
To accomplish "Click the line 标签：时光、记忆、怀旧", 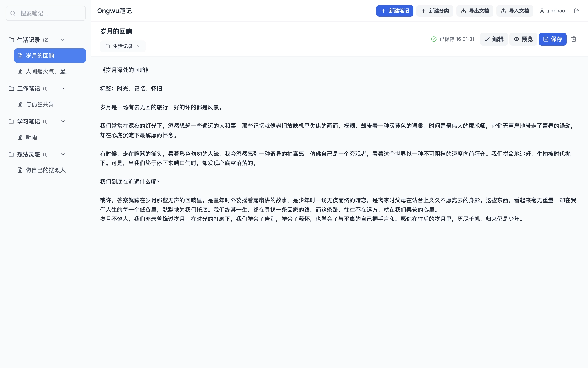I will (131, 89).
